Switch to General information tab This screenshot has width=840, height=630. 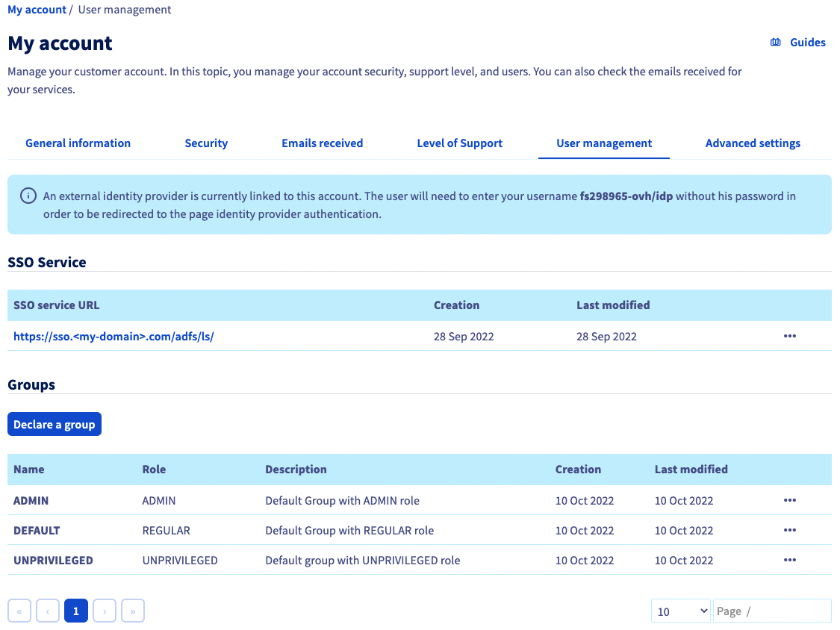[78, 143]
